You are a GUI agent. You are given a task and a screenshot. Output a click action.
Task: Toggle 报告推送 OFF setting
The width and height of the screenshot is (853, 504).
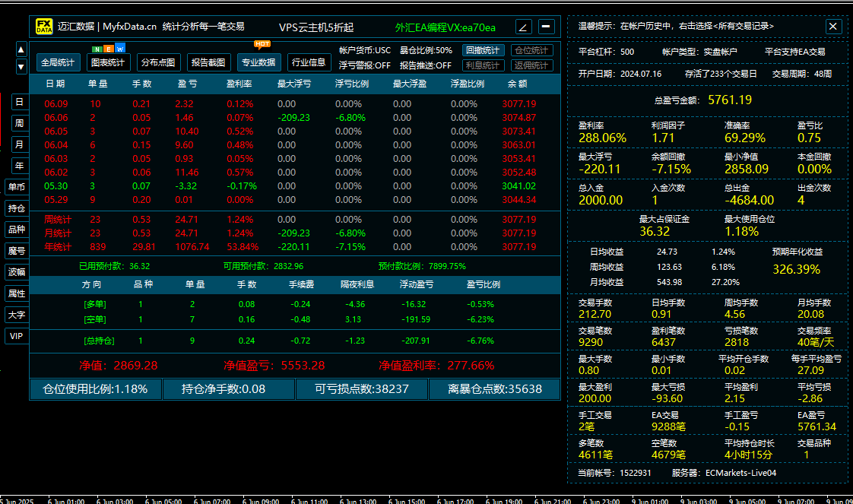tap(426, 65)
